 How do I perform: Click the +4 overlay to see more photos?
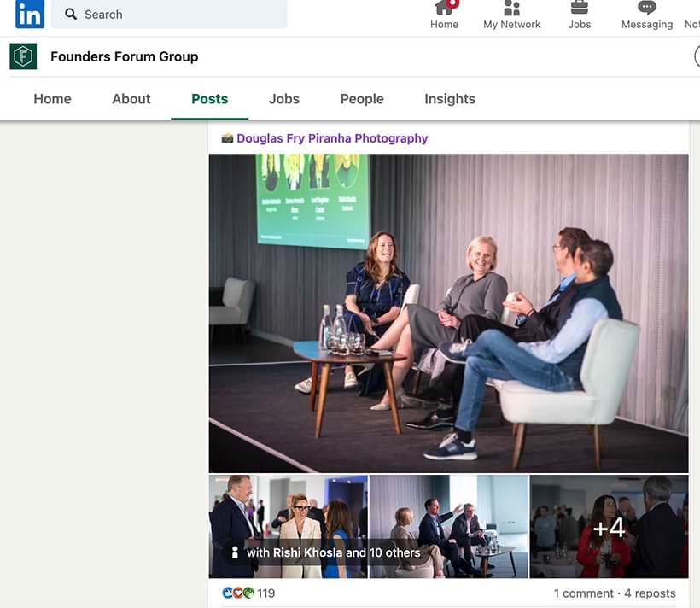[x=608, y=528]
